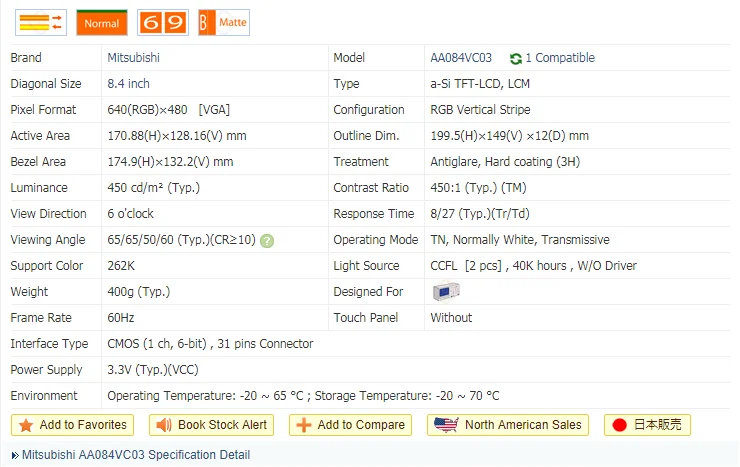Select the text RGB Vertical Stripe

(x=480, y=109)
